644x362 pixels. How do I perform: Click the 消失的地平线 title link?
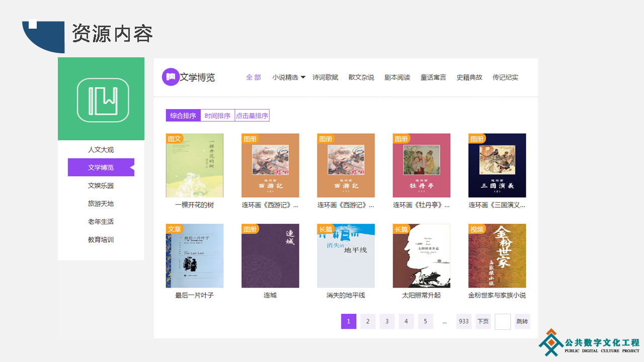[346, 296]
